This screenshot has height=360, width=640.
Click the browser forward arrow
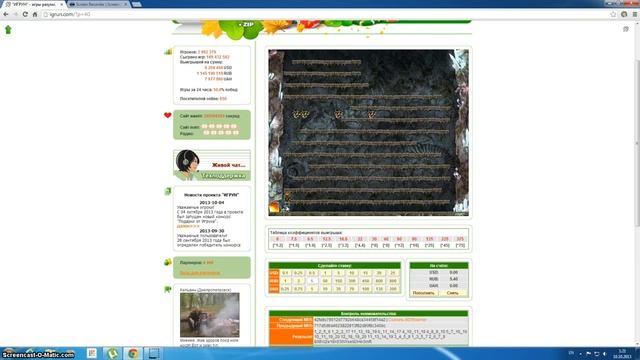[16, 14]
